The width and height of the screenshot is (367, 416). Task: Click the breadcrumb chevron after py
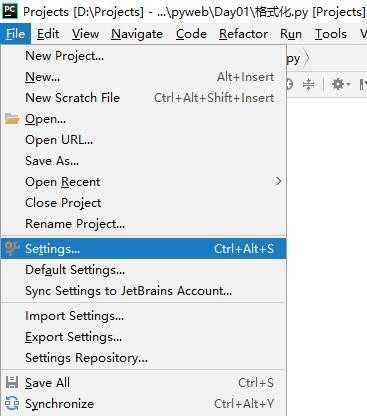(x=307, y=59)
